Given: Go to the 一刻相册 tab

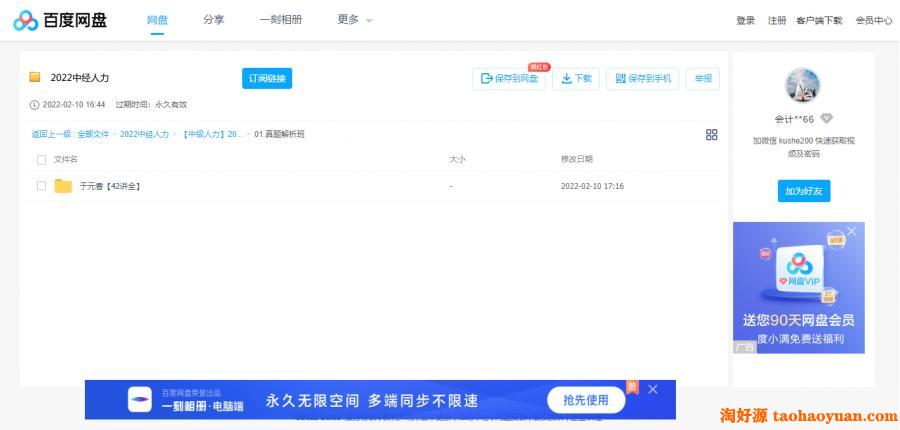Looking at the screenshot, I should tap(280, 20).
